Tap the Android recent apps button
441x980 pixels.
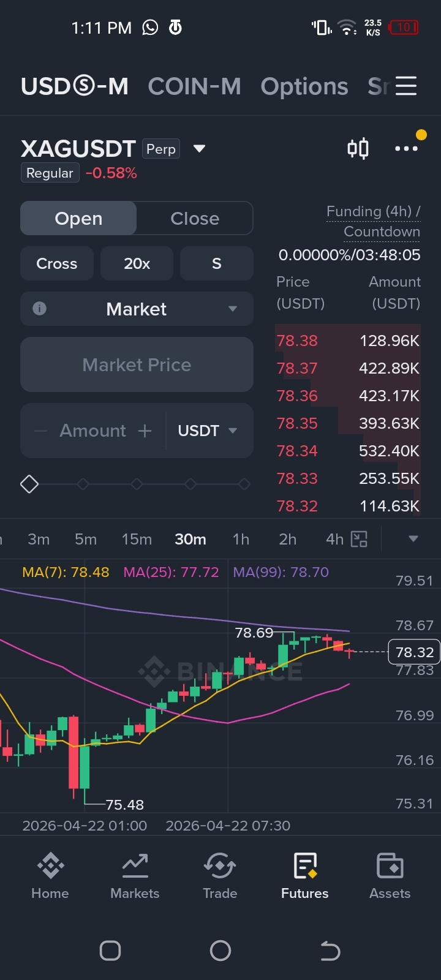[110, 951]
